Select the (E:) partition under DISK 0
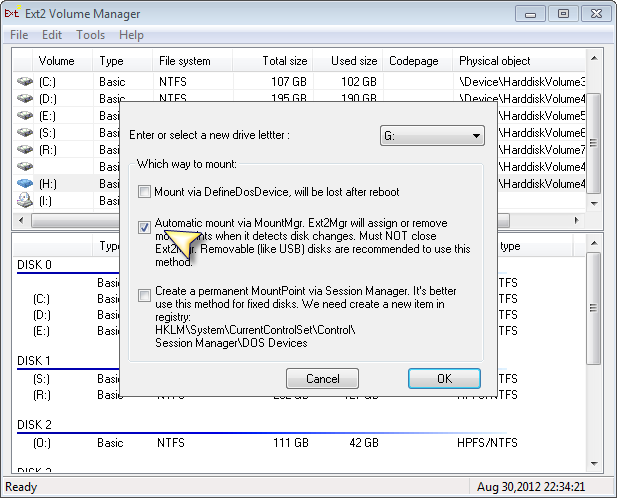The image size is (617, 498). pos(41,331)
